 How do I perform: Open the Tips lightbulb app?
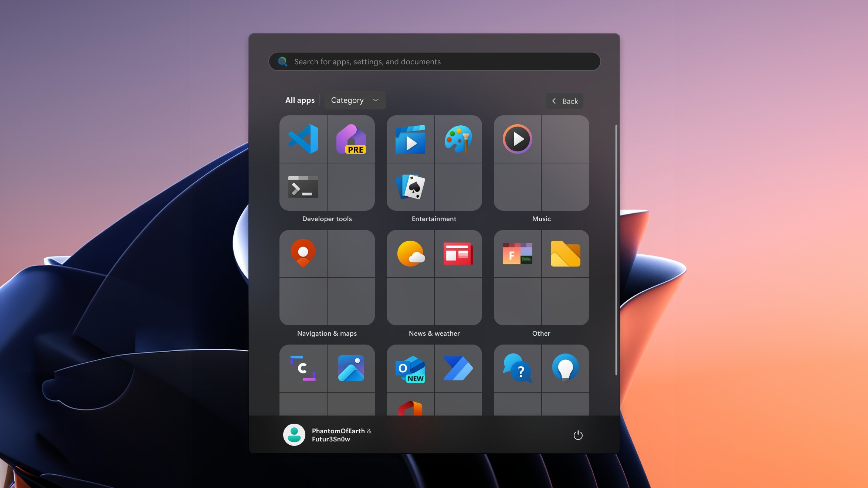coord(565,368)
